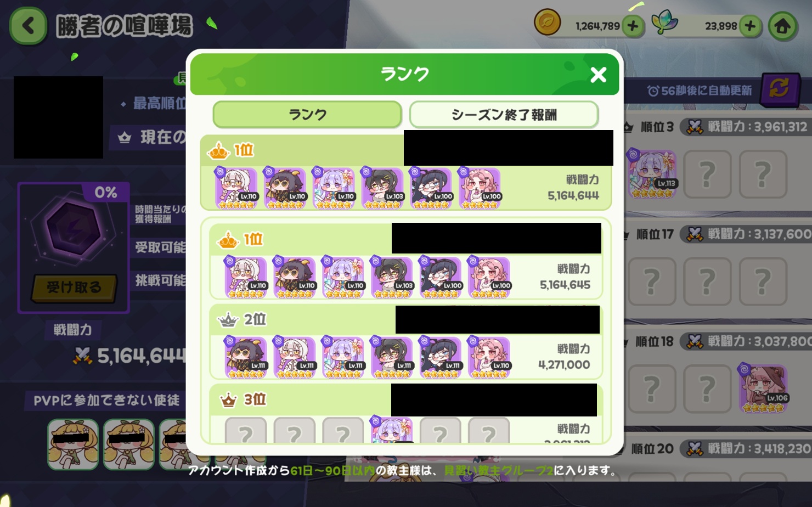Image resolution: width=812 pixels, height=507 pixels.
Task: Claim rewards with 受け取る button
Action: tap(74, 288)
